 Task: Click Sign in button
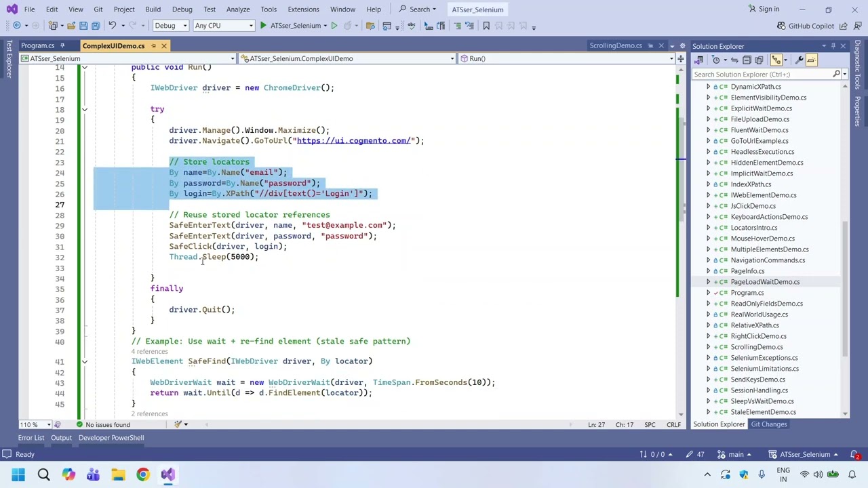tap(764, 9)
